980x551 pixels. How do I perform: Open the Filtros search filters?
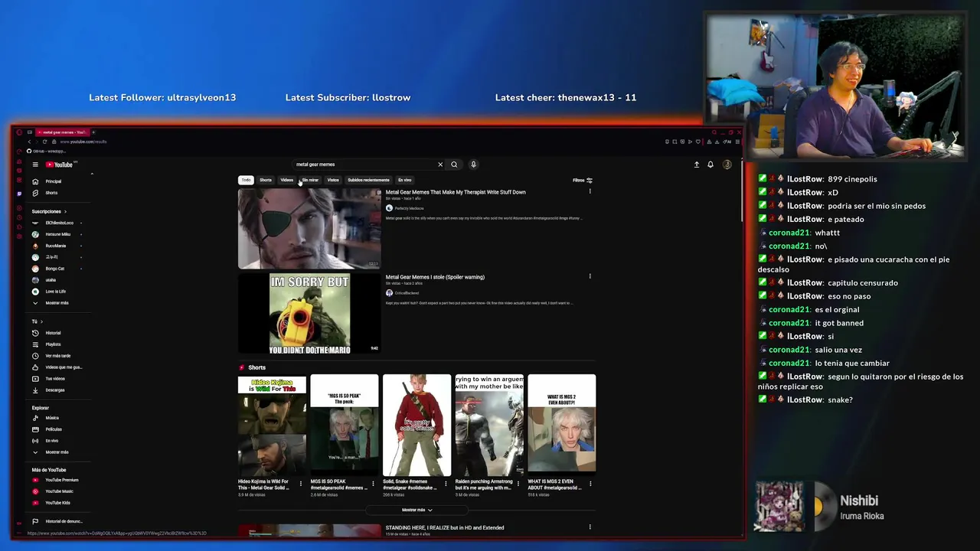coord(583,181)
